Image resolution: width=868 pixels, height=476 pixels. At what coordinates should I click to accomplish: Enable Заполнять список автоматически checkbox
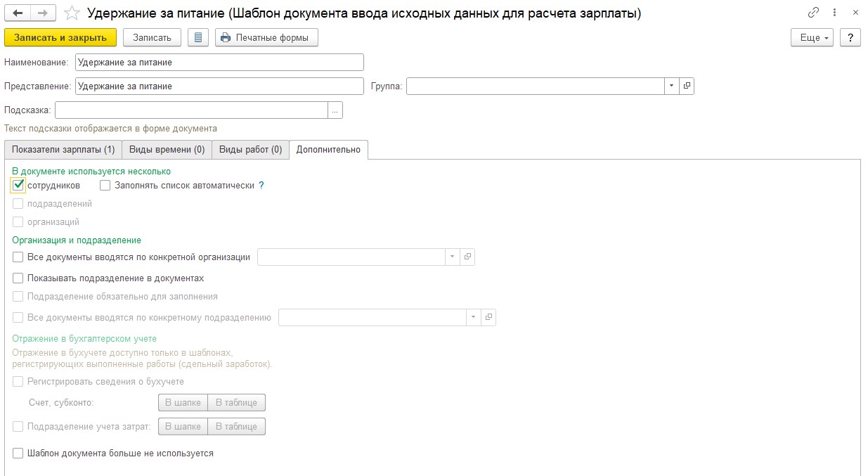105,186
